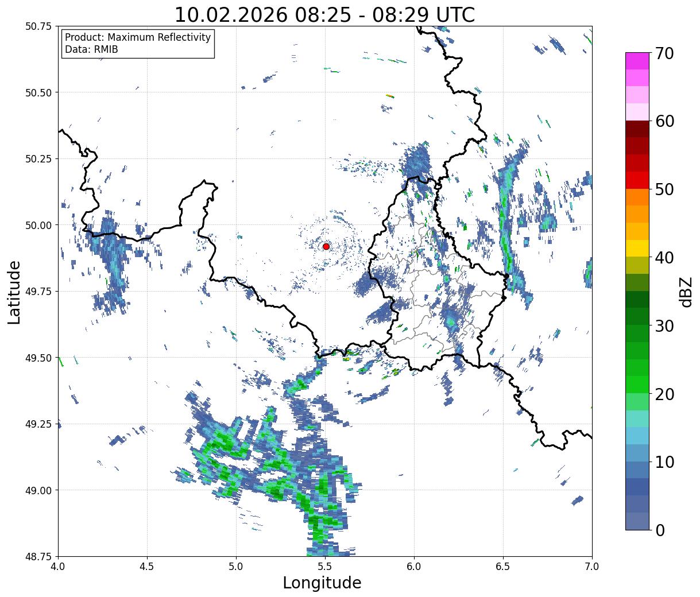Screen dimensions: 700x597
Task: Click the dark maroon 60 dBZ band
Action: point(637,129)
